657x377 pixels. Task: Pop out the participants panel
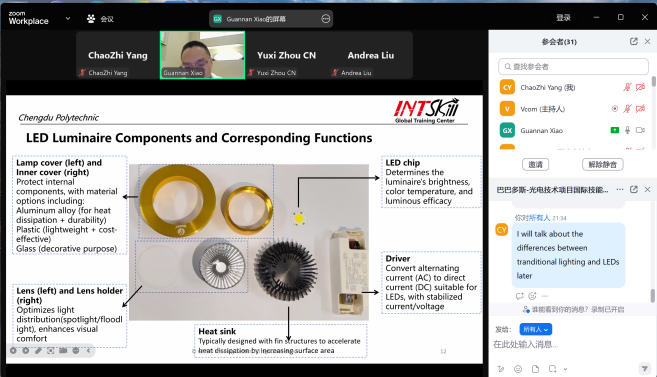click(x=634, y=41)
